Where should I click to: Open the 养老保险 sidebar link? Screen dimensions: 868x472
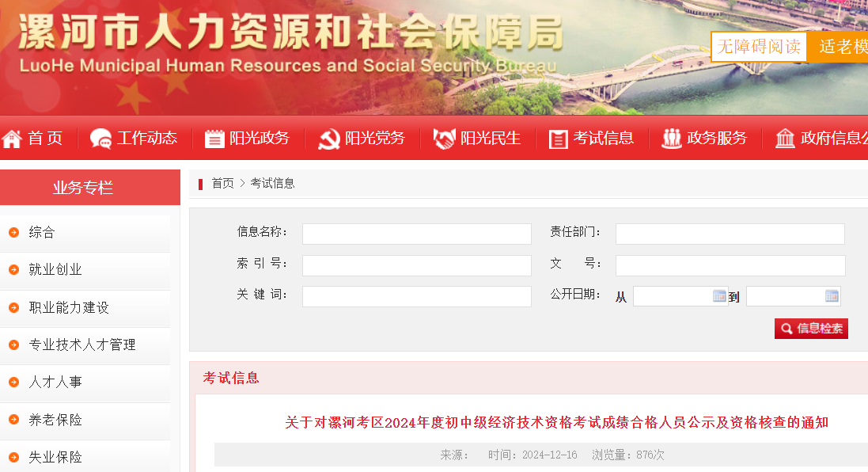[x=55, y=420]
